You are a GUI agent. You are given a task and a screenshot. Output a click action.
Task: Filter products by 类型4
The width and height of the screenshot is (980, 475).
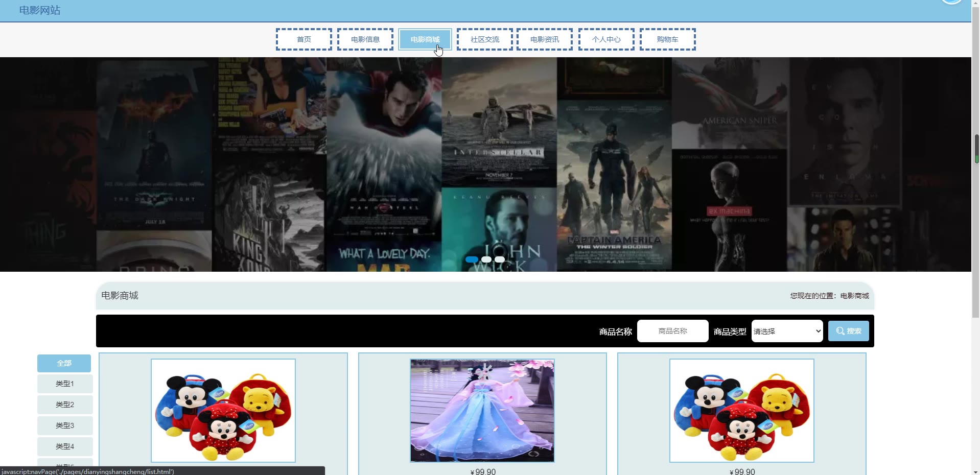click(65, 446)
